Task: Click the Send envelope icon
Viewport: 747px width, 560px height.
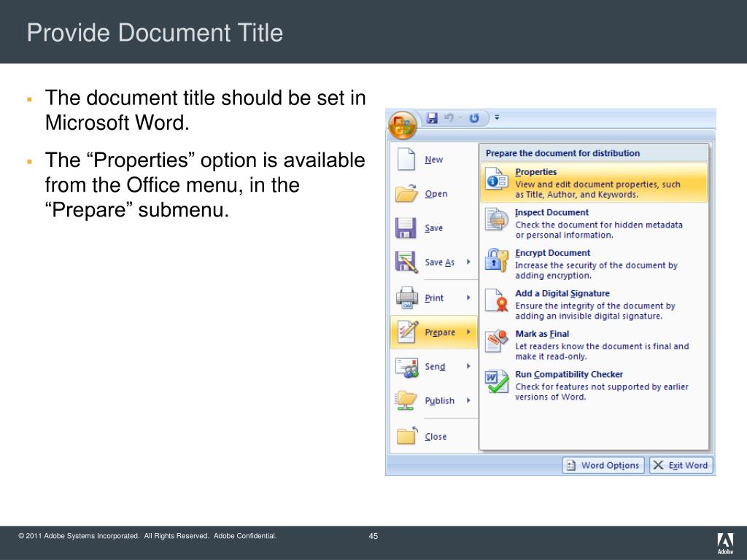Action: [407, 367]
